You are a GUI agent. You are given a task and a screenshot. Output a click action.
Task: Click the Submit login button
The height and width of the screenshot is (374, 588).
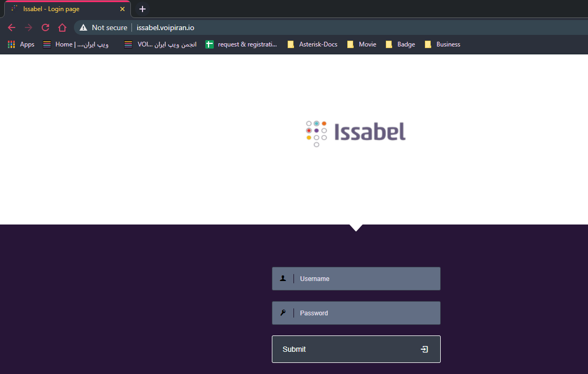click(356, 349)
